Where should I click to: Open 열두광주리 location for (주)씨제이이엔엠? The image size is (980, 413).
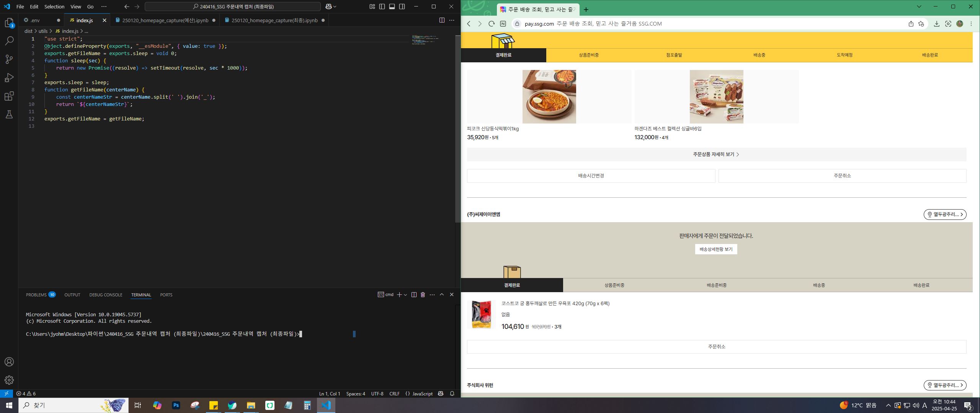(x=945, y=215)
